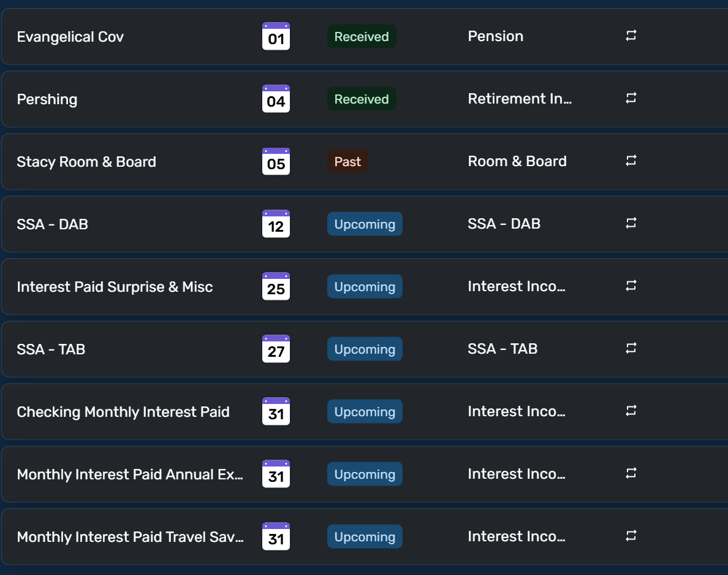The image size is (728, 575).
Task: Click the Received badge for Pershing
Action: pos(362,99)
